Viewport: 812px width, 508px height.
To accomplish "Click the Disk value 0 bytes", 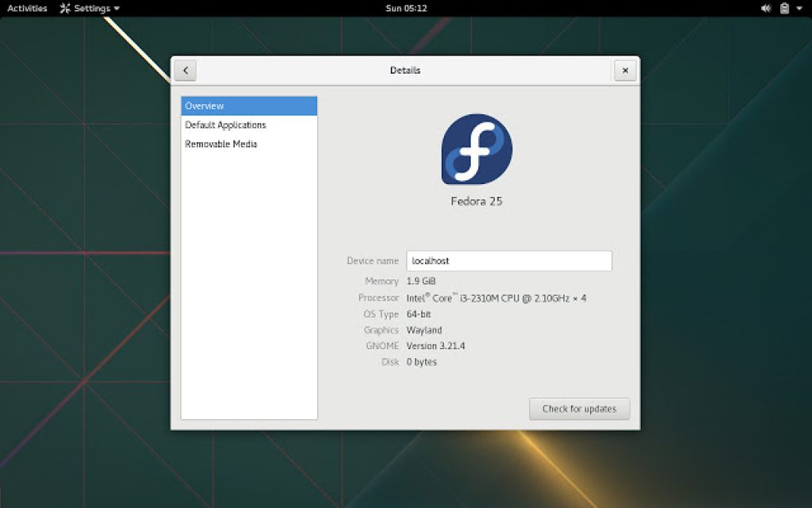I will click(422, 362).
